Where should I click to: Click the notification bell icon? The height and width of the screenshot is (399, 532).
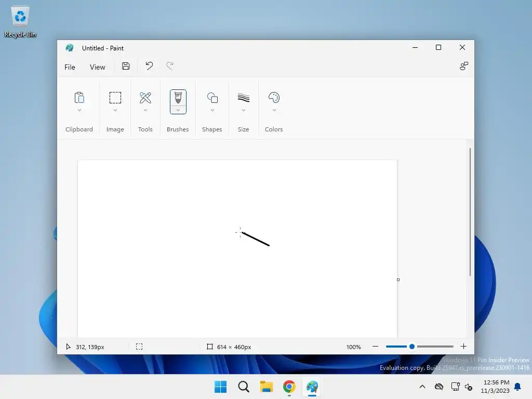pyautogui.click(x=517, y=387)
